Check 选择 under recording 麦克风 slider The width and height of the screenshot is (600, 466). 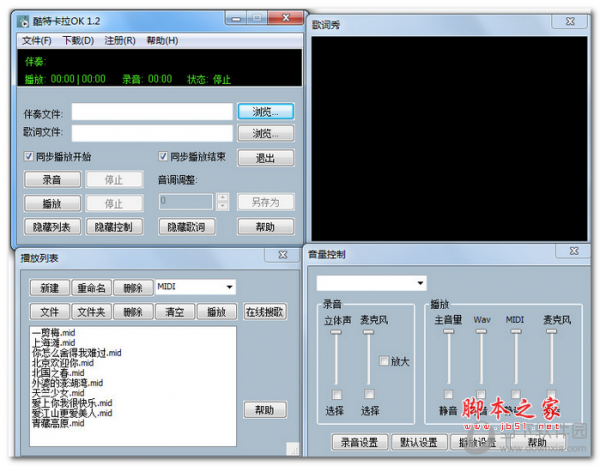click(x=369, y=394)
